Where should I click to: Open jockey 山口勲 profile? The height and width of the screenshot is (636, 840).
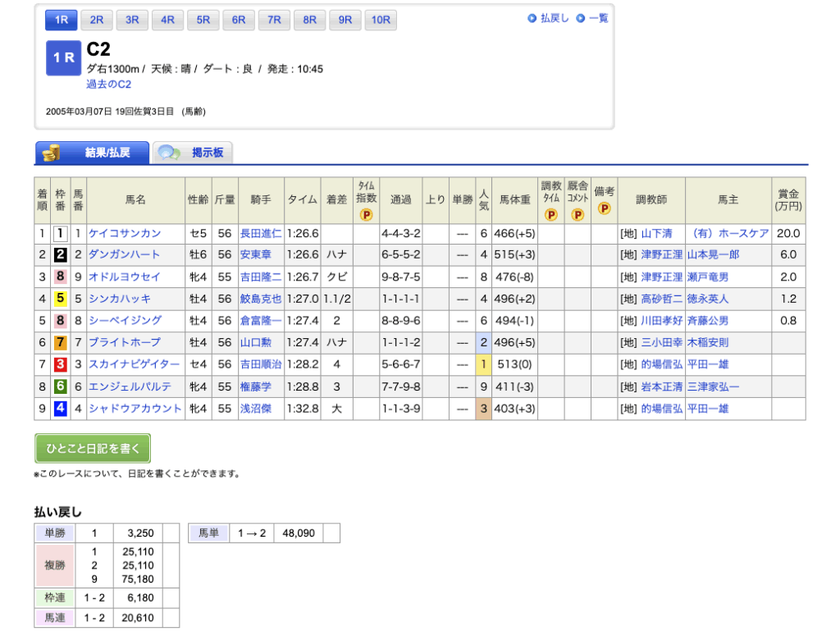pos(256,342)
